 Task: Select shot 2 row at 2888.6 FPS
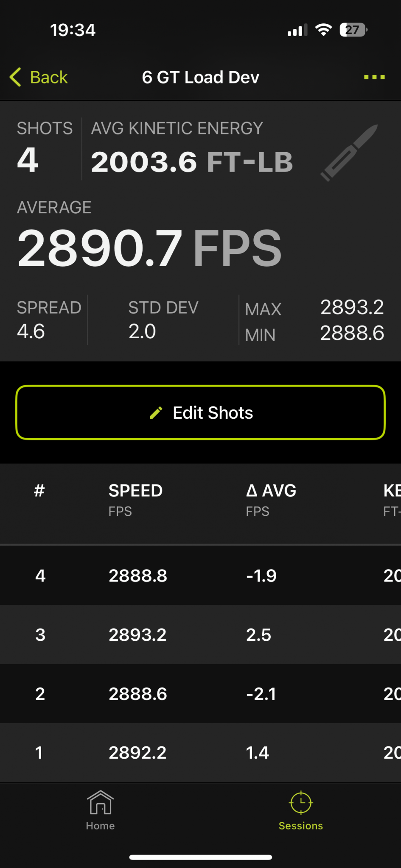[x=200, y=694]
